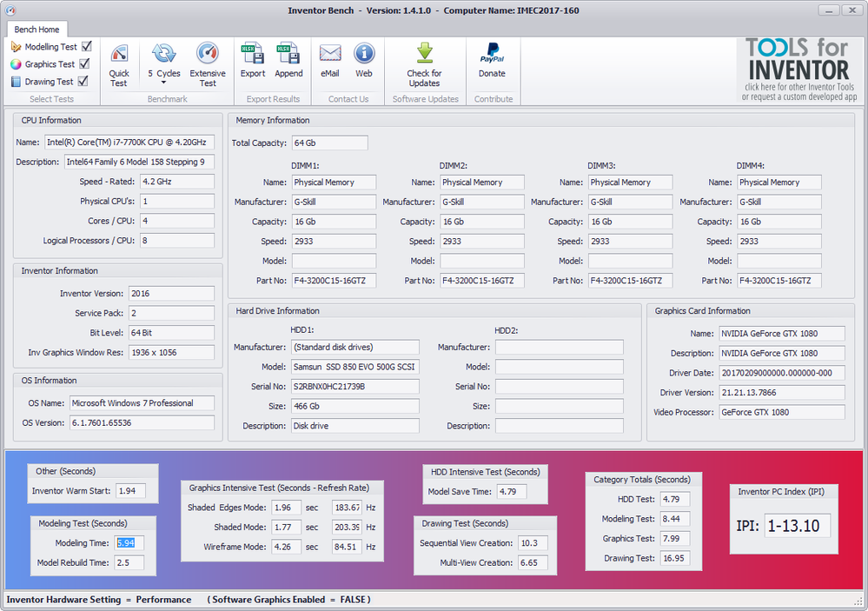The height and width of the screenshot is (611, 868).
Task: Click the empty HDD2 Manufacturer field
Action: coord(559,348)
